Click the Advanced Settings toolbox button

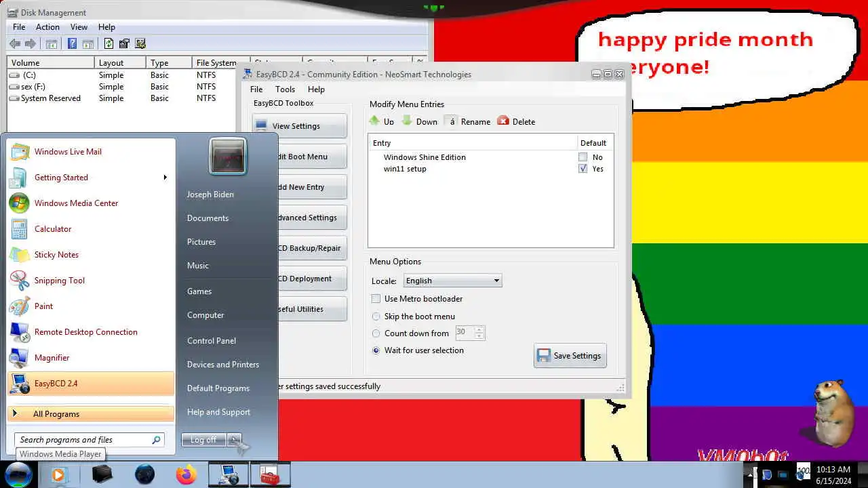(311, 218)
